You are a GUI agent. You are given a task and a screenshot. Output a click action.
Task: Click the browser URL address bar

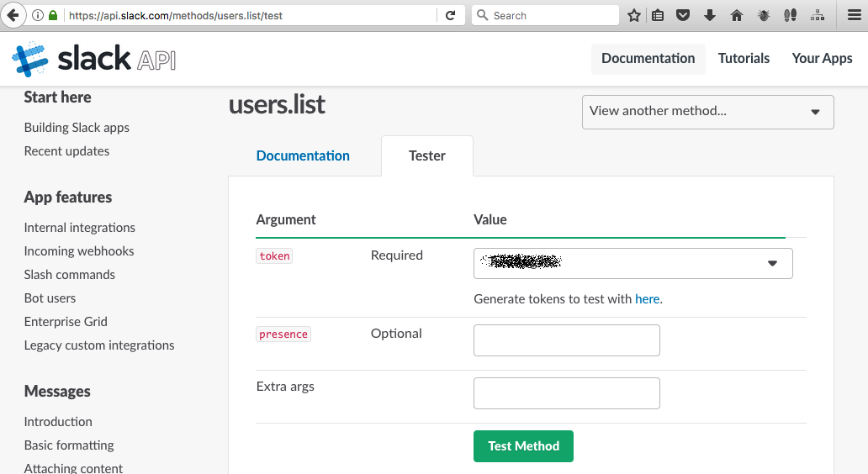tap(249, 15)
